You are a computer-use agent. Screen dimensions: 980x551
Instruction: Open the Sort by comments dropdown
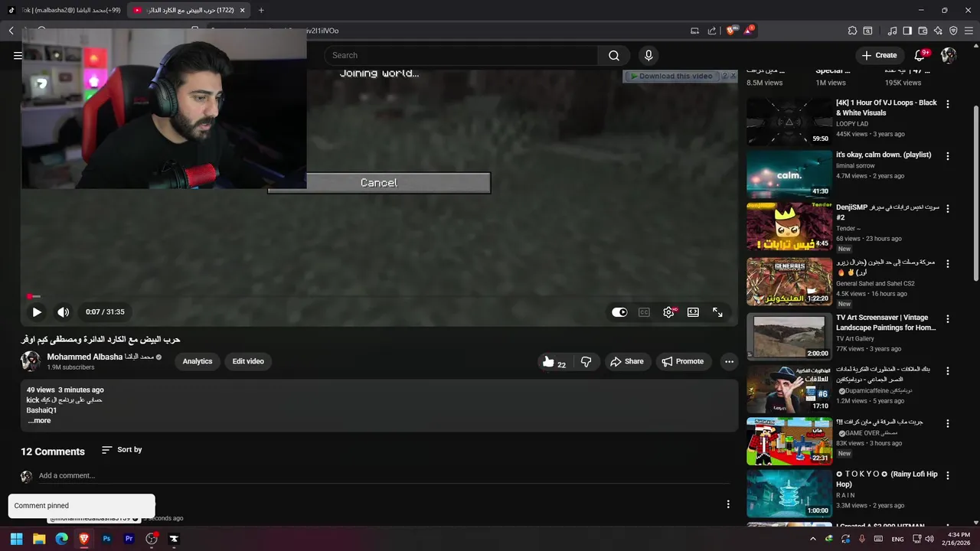tap(122, 450)
